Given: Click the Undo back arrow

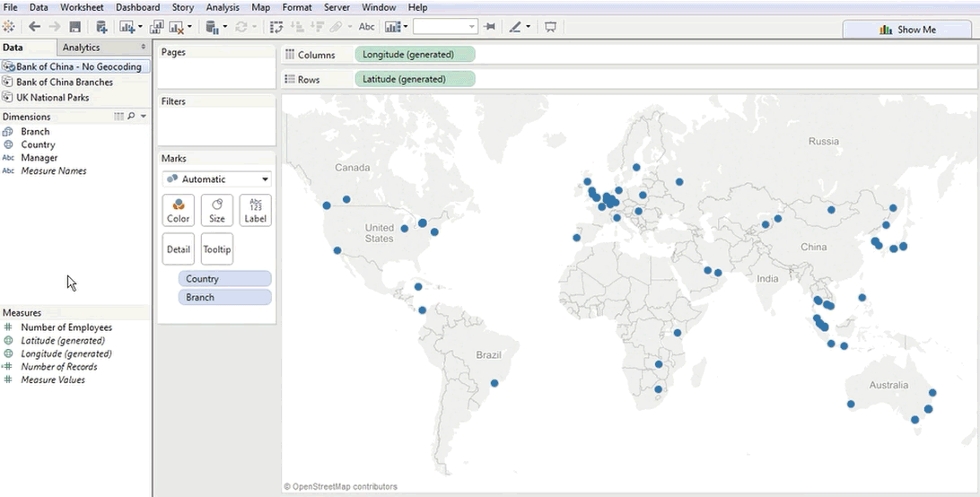Looking at the screenshot, I should pos(34,27).
